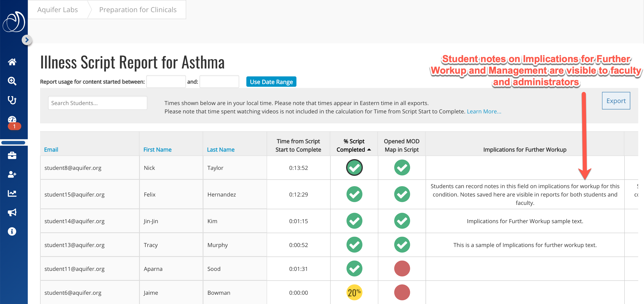Click the Aquifer Labs breadcrumb
This screenshot has width=644, height=304.
(57, 10)
